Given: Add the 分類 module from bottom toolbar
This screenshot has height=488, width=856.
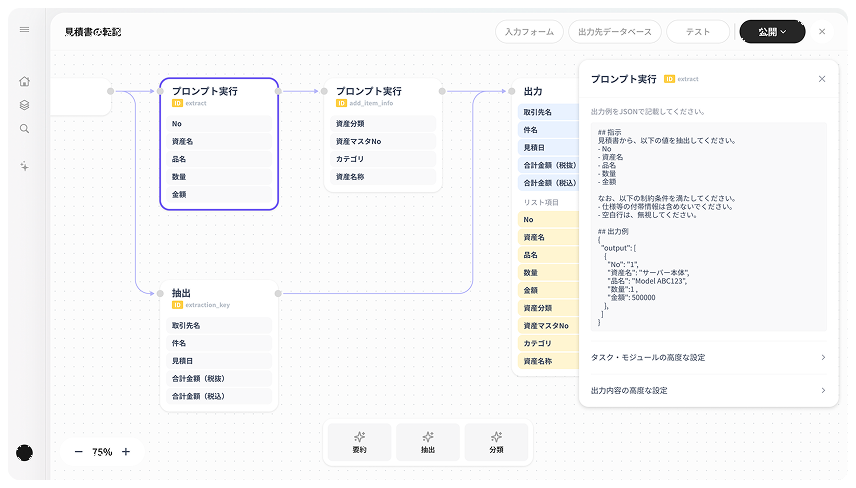Looking at the screenshot, I should (x=496, y=441).
